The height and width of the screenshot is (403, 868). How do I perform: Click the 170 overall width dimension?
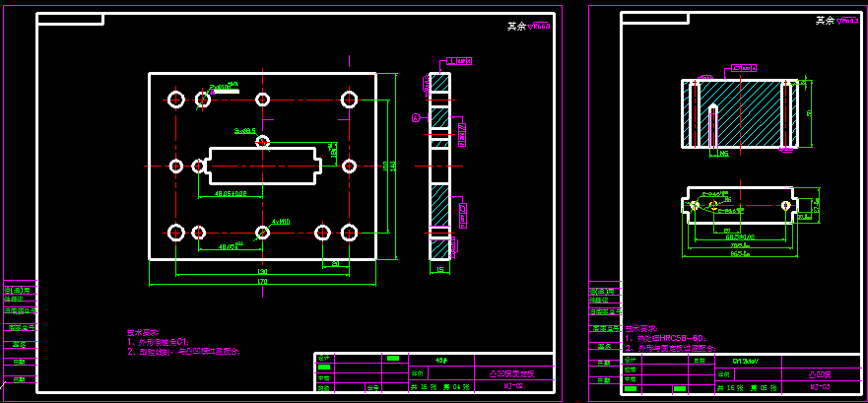262,282
